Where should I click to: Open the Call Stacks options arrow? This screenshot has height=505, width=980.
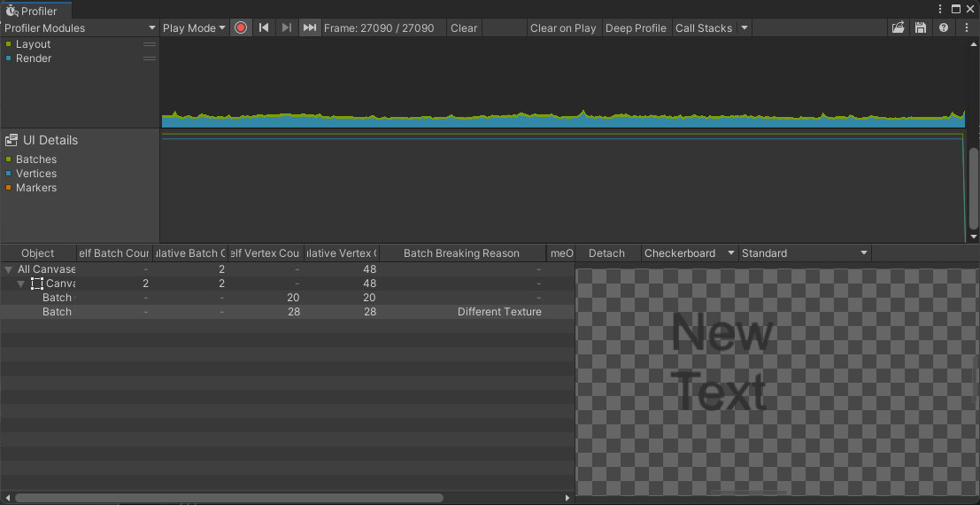(x=744, y=27)
